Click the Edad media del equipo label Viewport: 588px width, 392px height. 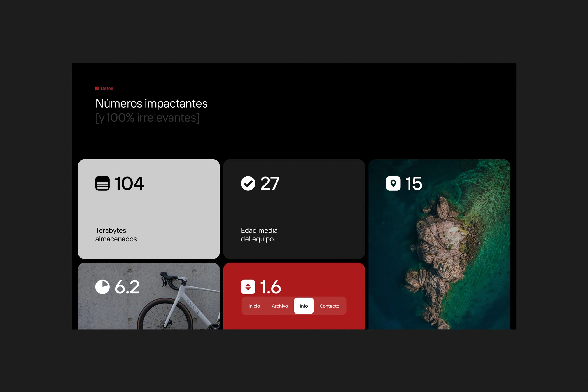259,235
